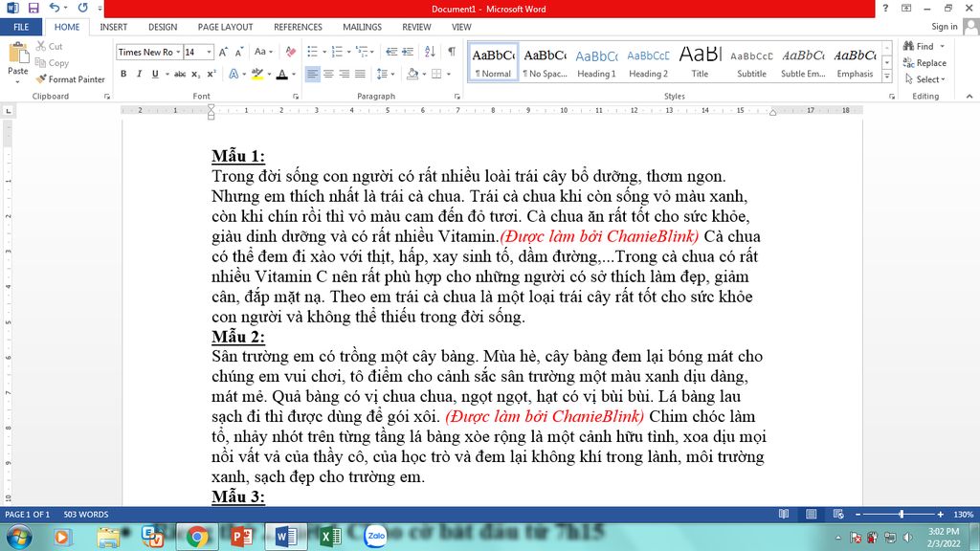Align text left

click(x=313, y=74)
